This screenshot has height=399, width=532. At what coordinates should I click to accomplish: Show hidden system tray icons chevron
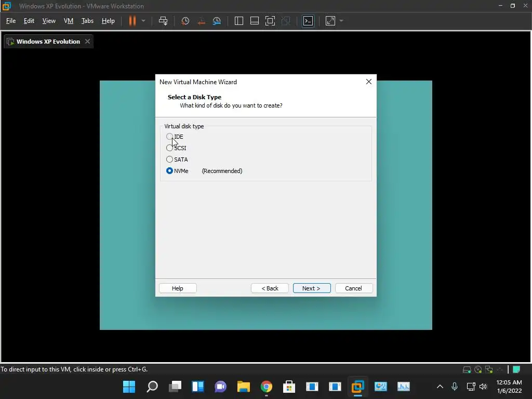(x=440, y=387)
